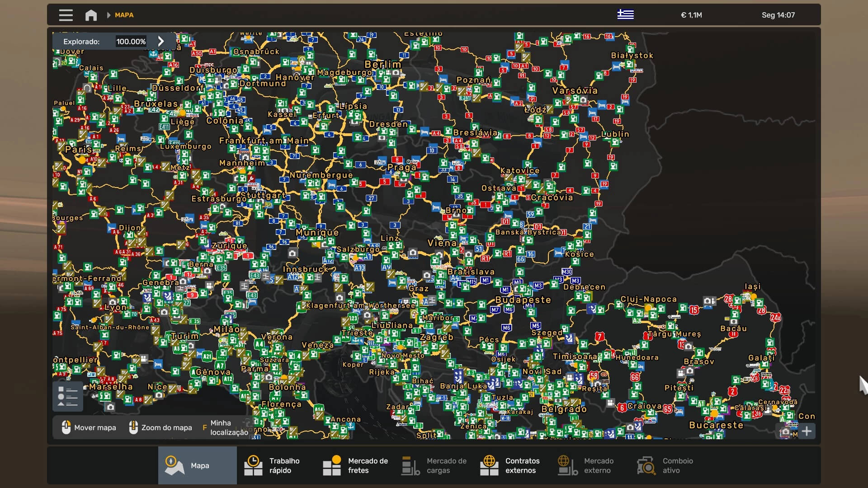Image resolution: width=868 pixels, height=488 pixels.
Task: Click the Seg 14:07 clock display
Action: [778, 15]
